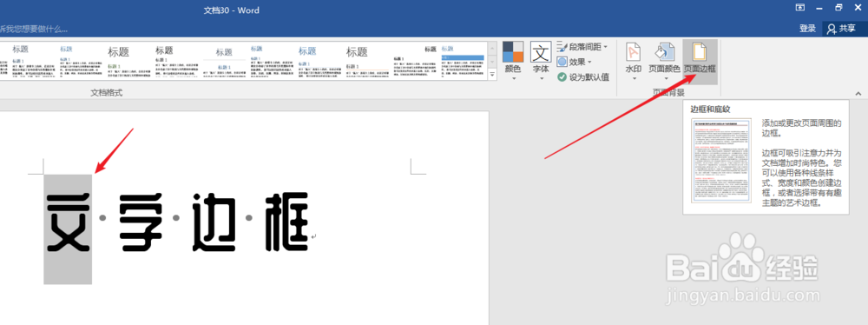Open the 颜色 theme colors palette

(x=513, y=62)
